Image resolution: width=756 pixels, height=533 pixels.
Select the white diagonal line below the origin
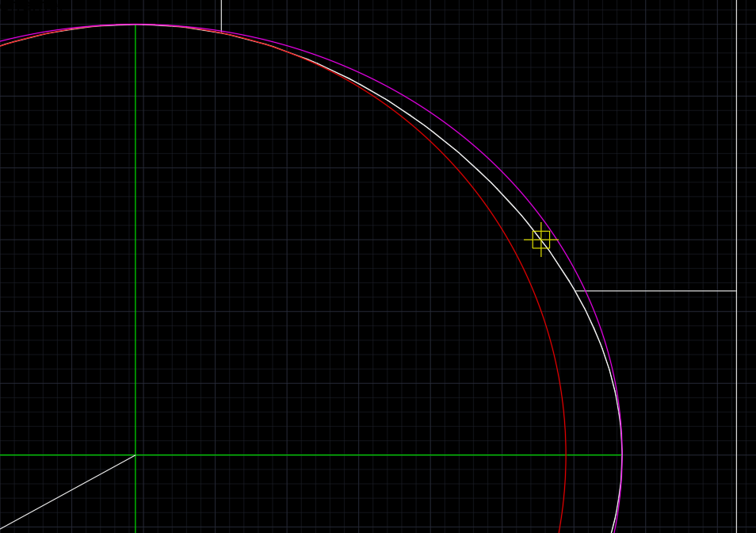pos(67,492)
